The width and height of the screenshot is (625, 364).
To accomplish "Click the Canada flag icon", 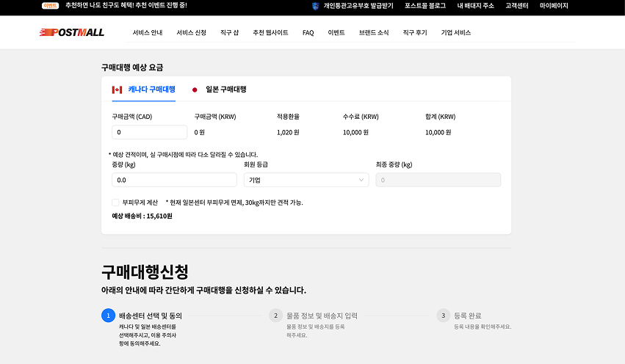I will point(117,90).
